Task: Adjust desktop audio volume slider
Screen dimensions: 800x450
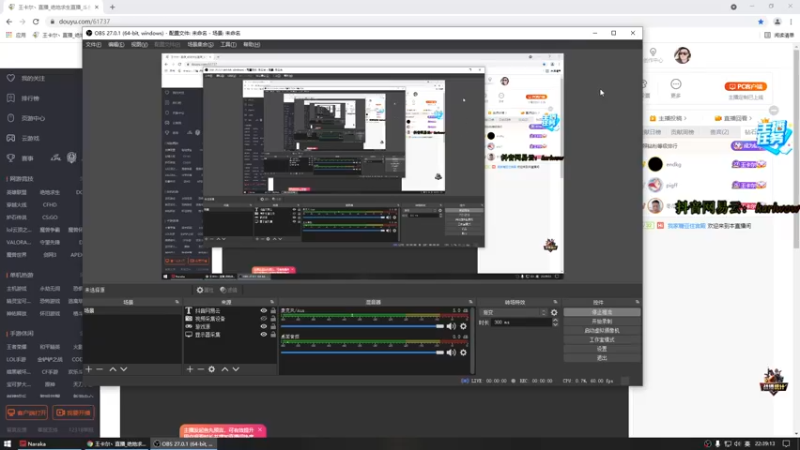Action: pyautogui.click(x=362, y=353)
